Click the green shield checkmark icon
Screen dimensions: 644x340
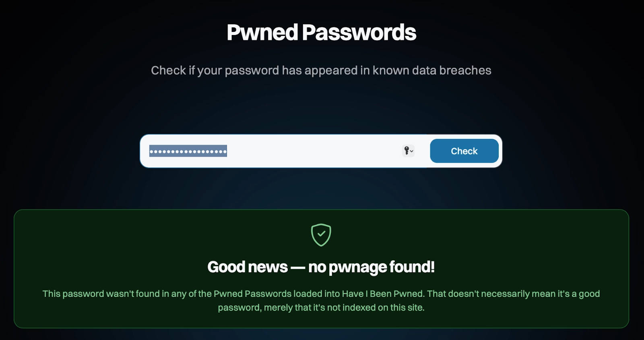[321, 235]
